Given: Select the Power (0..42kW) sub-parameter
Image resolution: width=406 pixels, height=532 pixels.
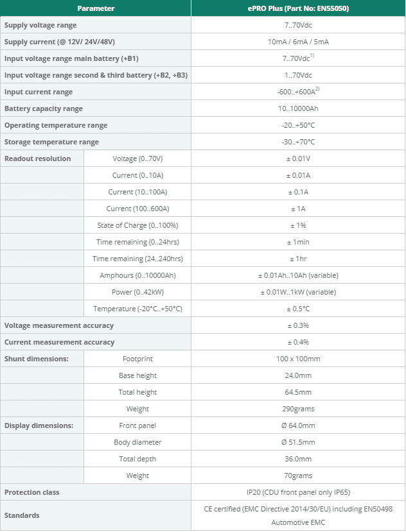Looking at the screenshot, I should click(137, 292).
